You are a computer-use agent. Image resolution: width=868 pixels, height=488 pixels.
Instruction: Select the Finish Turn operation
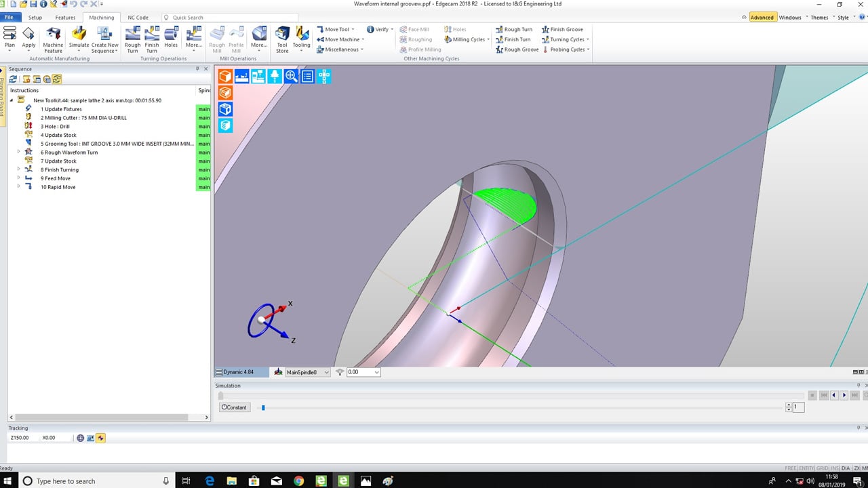(152, 39)
